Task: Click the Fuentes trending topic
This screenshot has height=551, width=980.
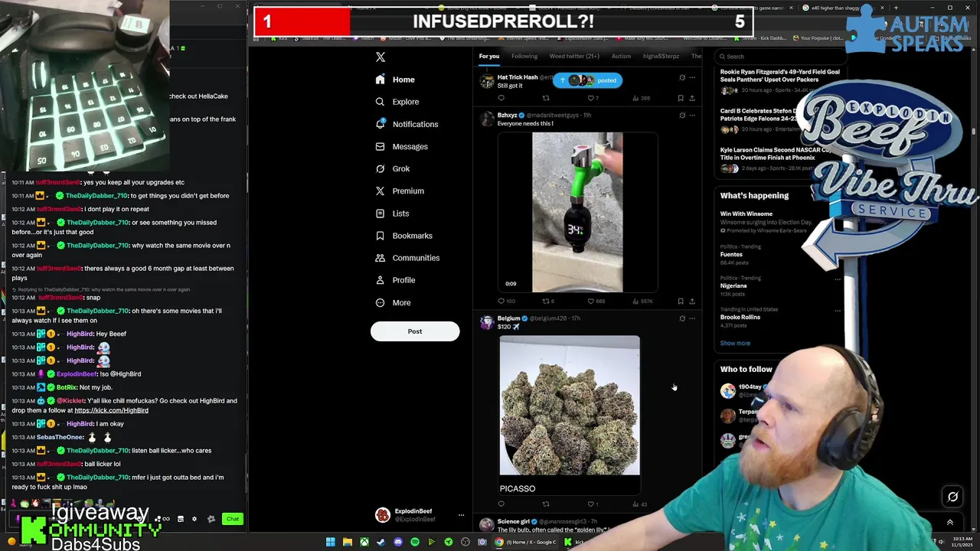Action: tap(731, 254)
